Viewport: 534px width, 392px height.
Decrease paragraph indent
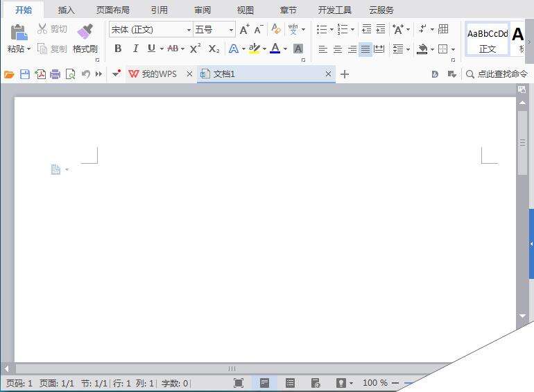point(366,29)
